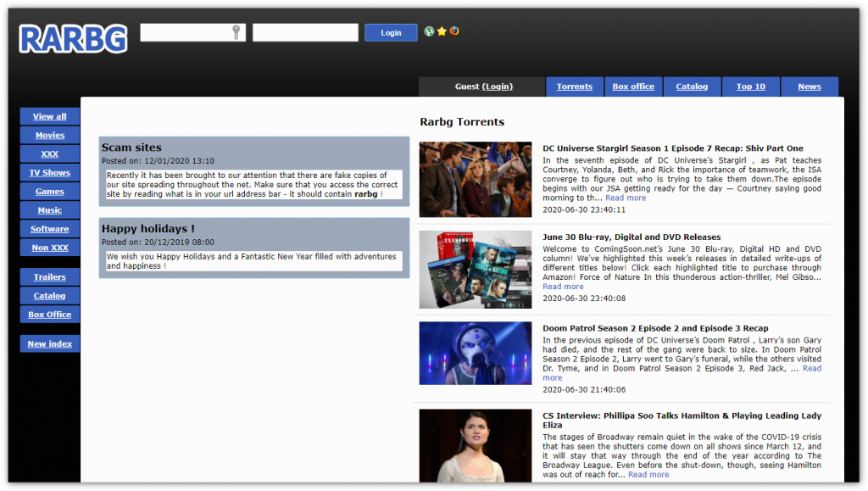The height and width of the screenshot is (491, 868).
Task: Open the Torrents tab
Action: [x=575, y=86]
